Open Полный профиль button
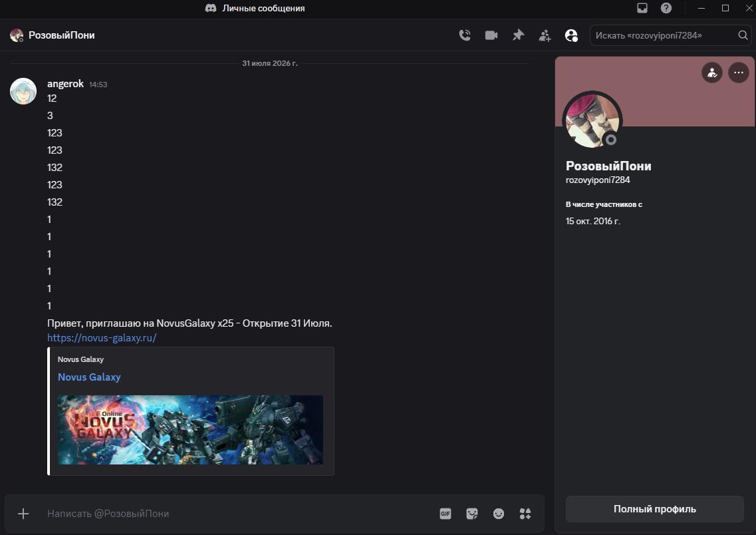 coord(655,509)
